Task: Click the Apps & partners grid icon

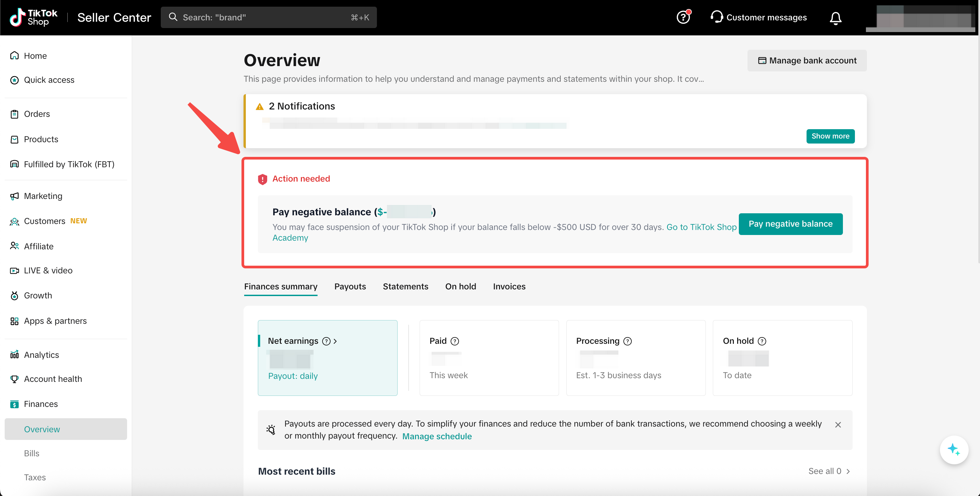Action: 14,321
